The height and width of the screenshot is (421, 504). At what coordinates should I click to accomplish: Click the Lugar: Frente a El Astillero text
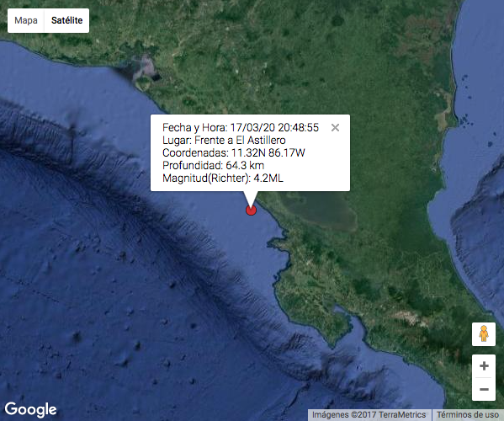point(224,141)
